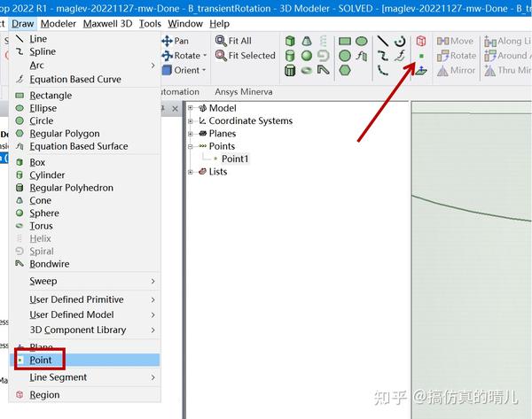Click the Draw region red cube icon
This screenshot has height=419, width=532.
pyautogui.click(x=421, y=41)
